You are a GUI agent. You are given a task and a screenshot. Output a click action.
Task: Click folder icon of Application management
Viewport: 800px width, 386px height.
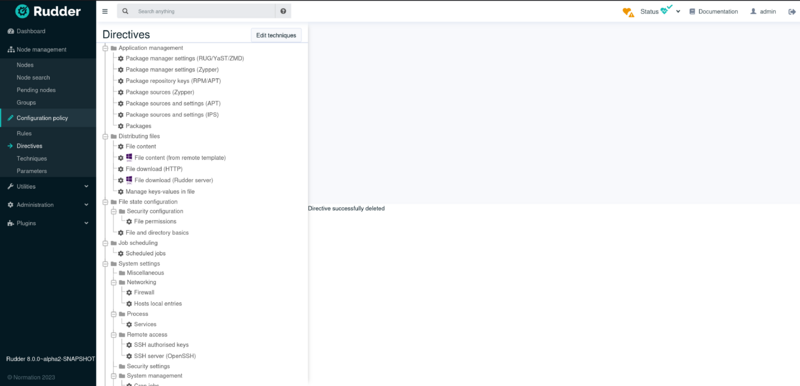114,48
